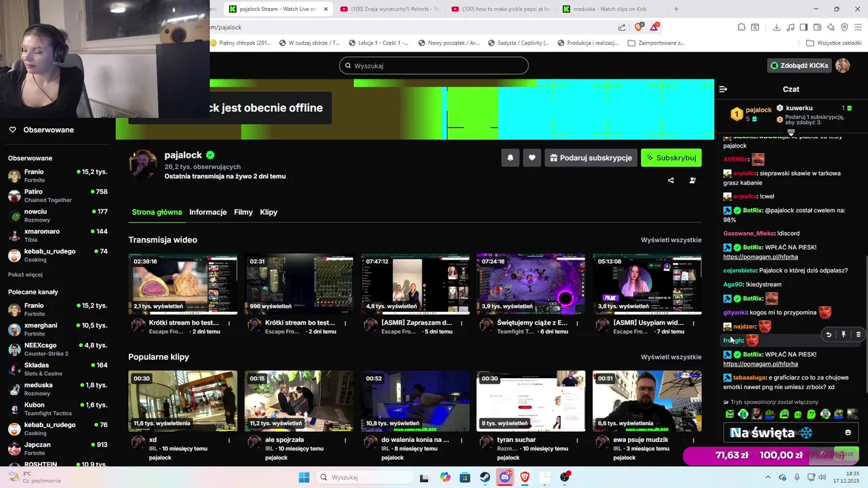Click Wyświetl wszystkie for Transmisja wideo

(x=671, y=240)
